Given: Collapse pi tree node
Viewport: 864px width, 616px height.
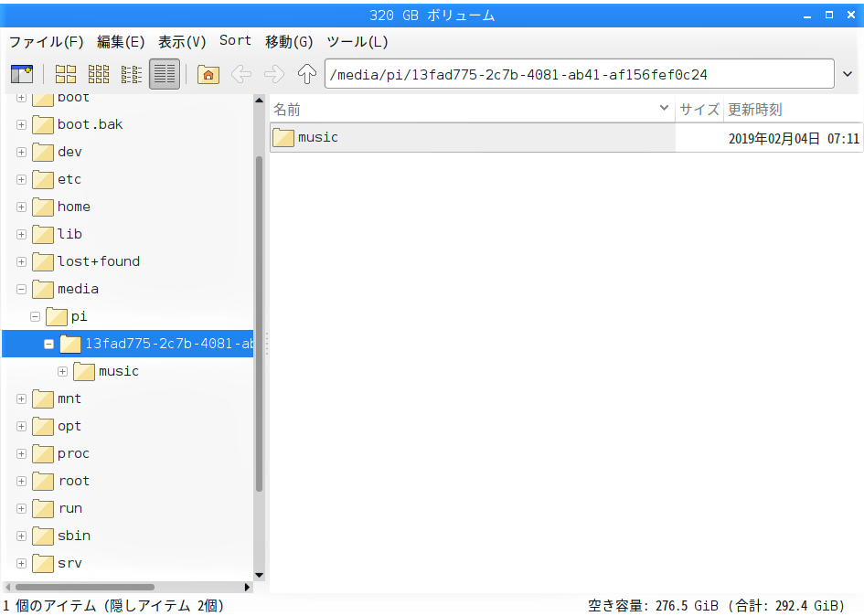Looking at the screenshot, I should click(36, 317).
